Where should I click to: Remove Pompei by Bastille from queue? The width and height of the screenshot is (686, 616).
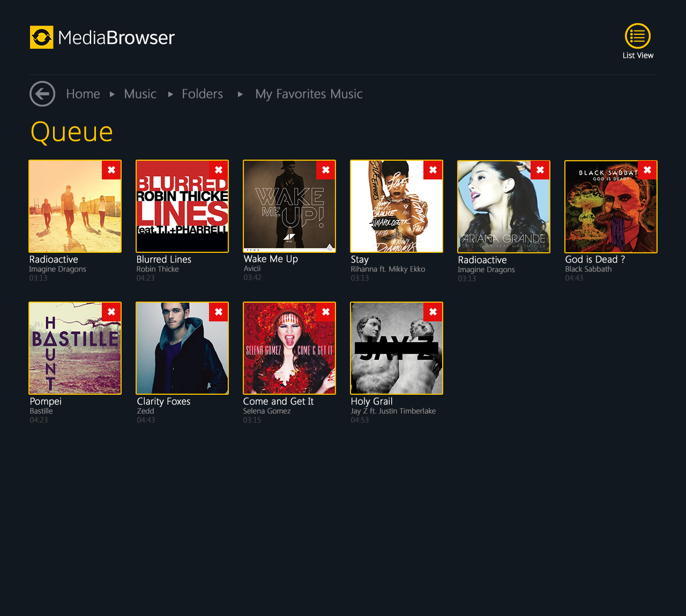coord(111,312)
